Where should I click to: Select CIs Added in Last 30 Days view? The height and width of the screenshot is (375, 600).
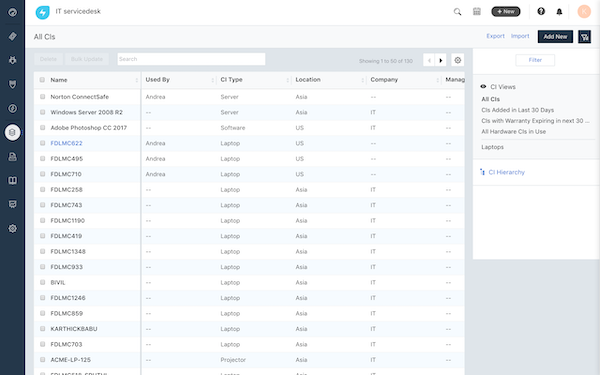click(518, 110)
